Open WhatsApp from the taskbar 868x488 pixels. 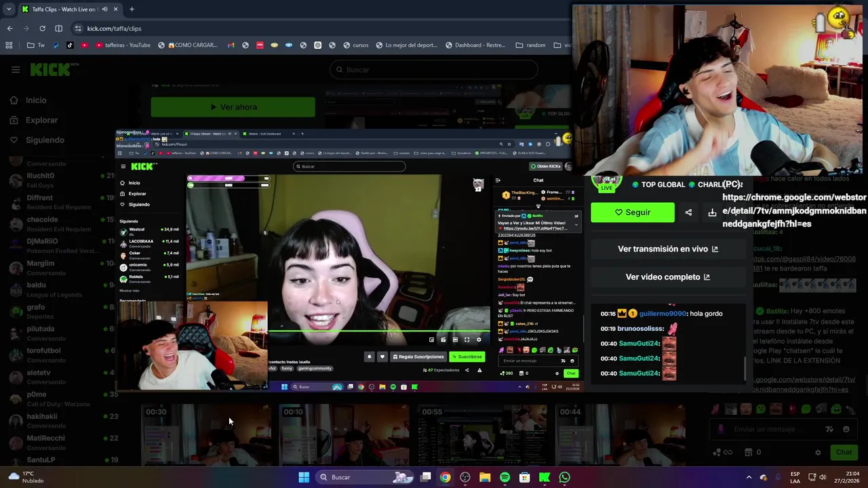(564, 477)
